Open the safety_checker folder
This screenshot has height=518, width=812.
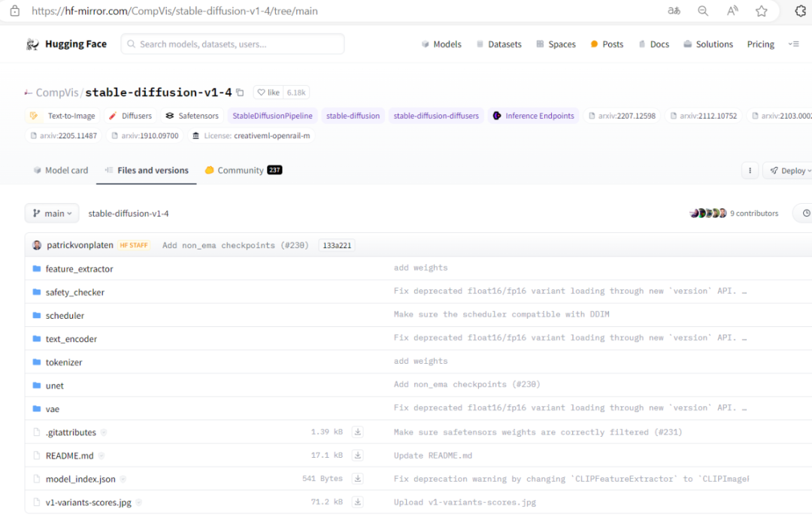click(75, 292)
